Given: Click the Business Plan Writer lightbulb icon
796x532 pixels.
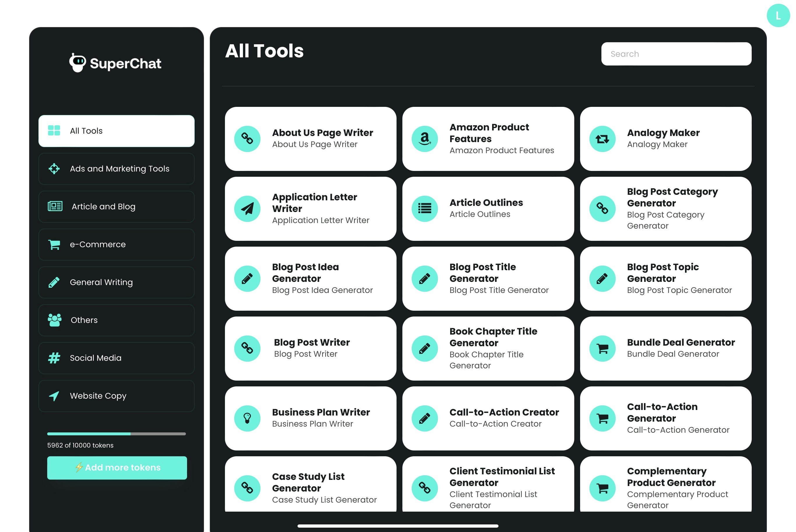Looking at the screenshot, I should (x=247, y=418).
